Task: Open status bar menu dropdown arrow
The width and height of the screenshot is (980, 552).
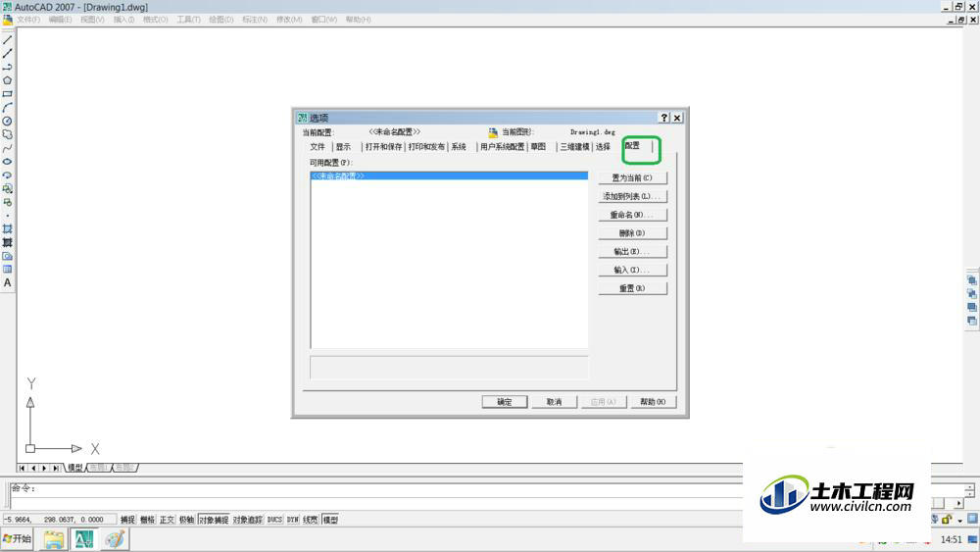Action: pos(960,521)
